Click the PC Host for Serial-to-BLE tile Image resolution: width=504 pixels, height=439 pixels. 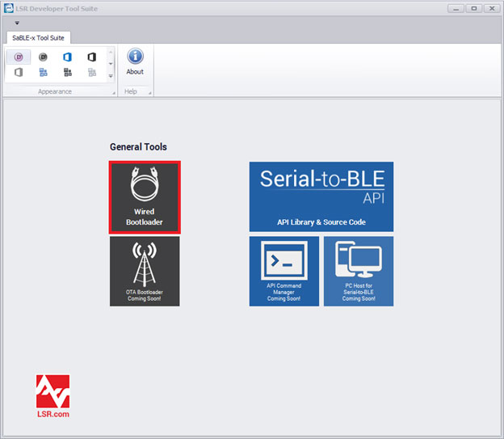coord(359,272)
